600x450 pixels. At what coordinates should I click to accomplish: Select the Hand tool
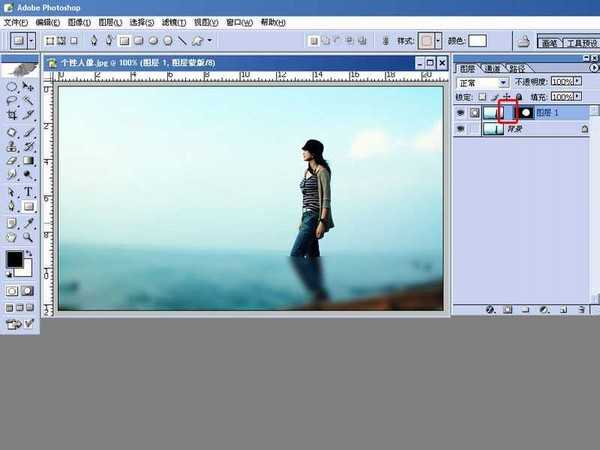tap(11, 237)
